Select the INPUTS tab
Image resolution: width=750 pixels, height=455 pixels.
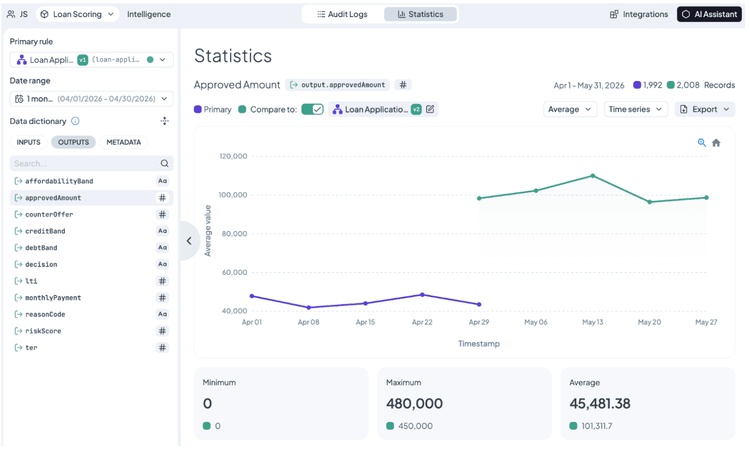tap(28, 142)
